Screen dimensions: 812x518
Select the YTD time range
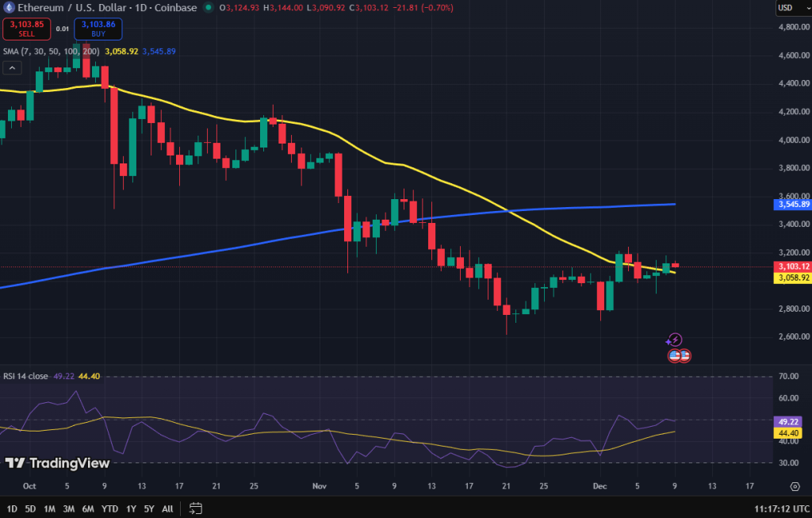109,508
